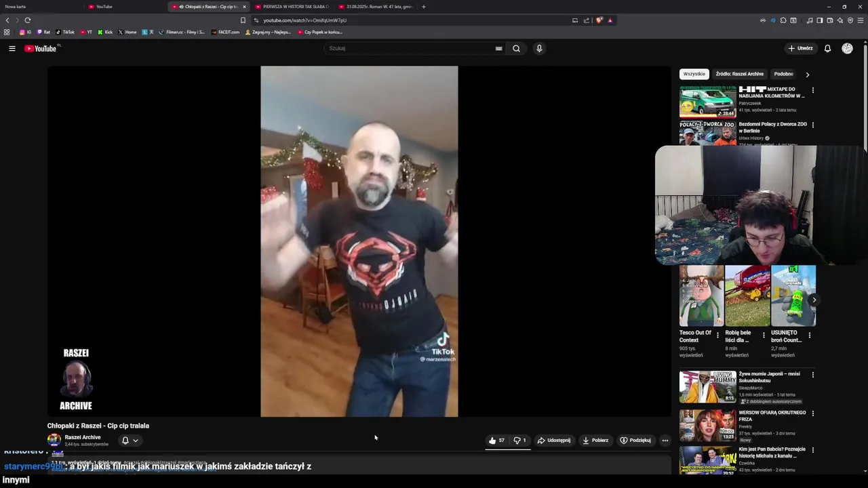
Task: Click the YouTube search magnifier button
Action: (516, 48)
